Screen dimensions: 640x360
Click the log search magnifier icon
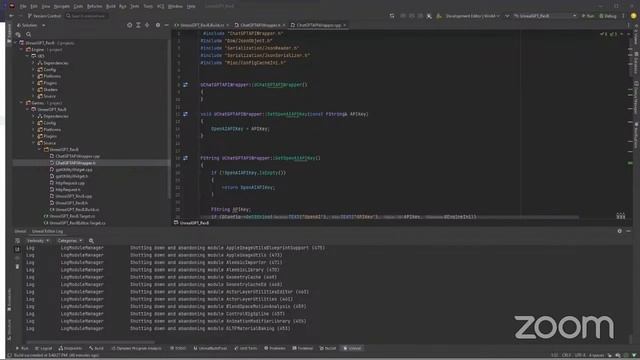coord(91,241)
